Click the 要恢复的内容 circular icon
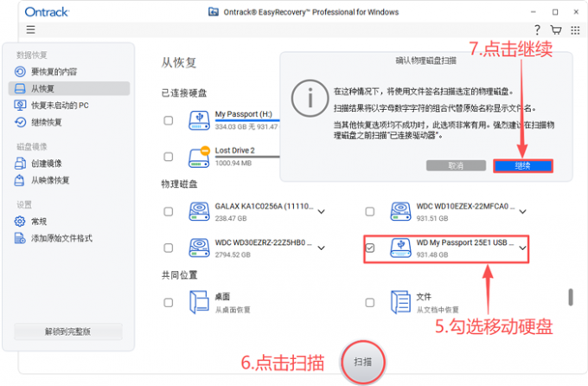Viewport: 588px width, 386px height. [20, 72]
